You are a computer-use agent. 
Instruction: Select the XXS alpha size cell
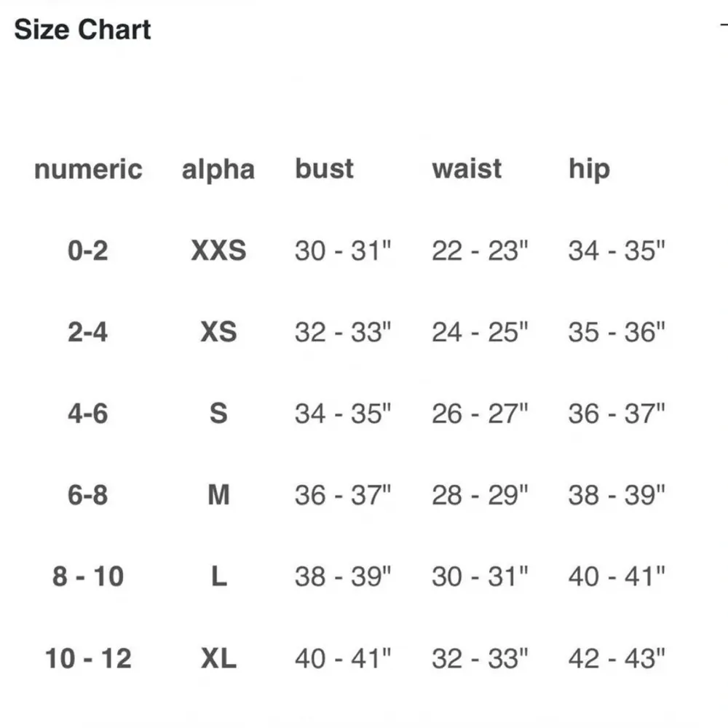pos(218,251)
